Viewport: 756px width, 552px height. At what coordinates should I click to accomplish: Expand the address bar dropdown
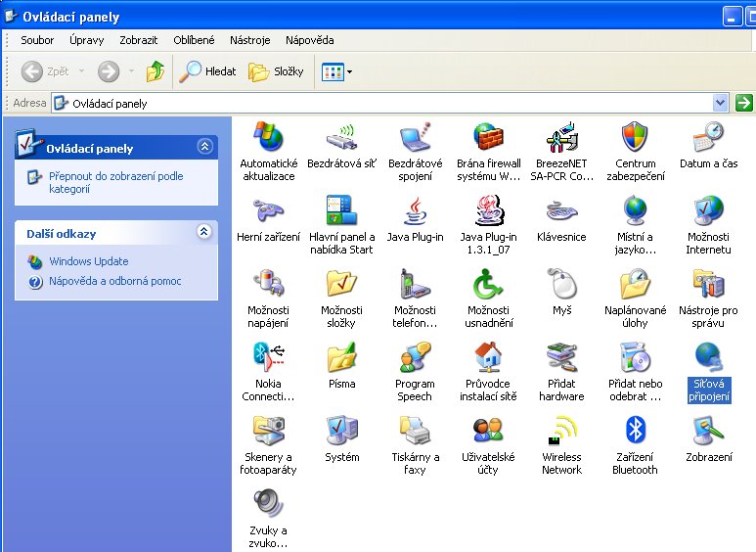tap(721, 103)
